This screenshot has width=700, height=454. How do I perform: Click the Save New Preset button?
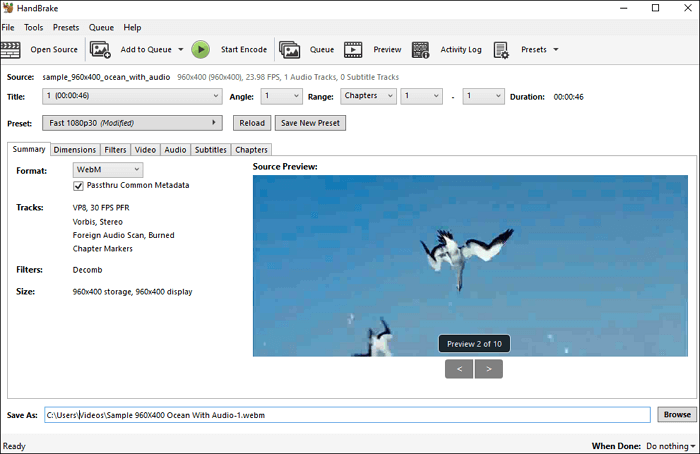[x=309, y=123]
